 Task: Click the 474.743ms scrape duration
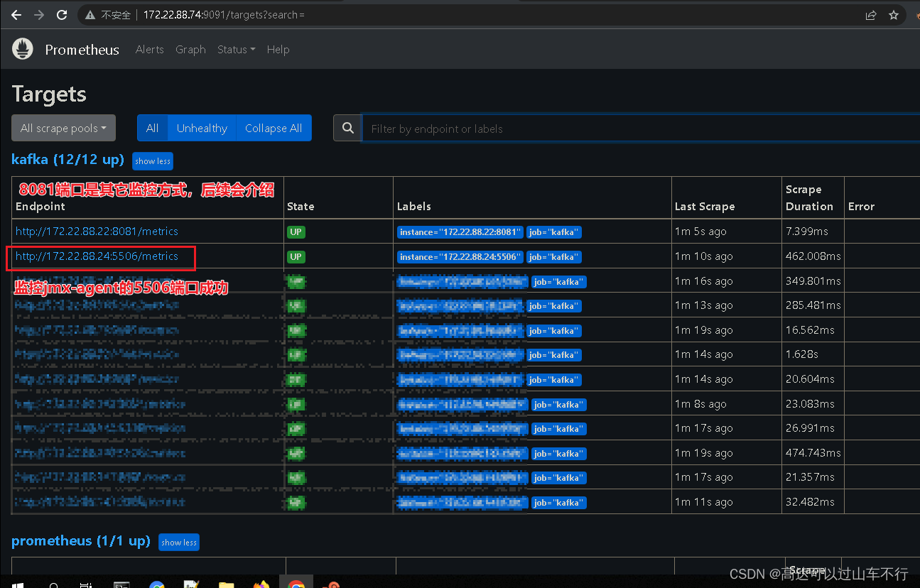click(x=813, y=453)
